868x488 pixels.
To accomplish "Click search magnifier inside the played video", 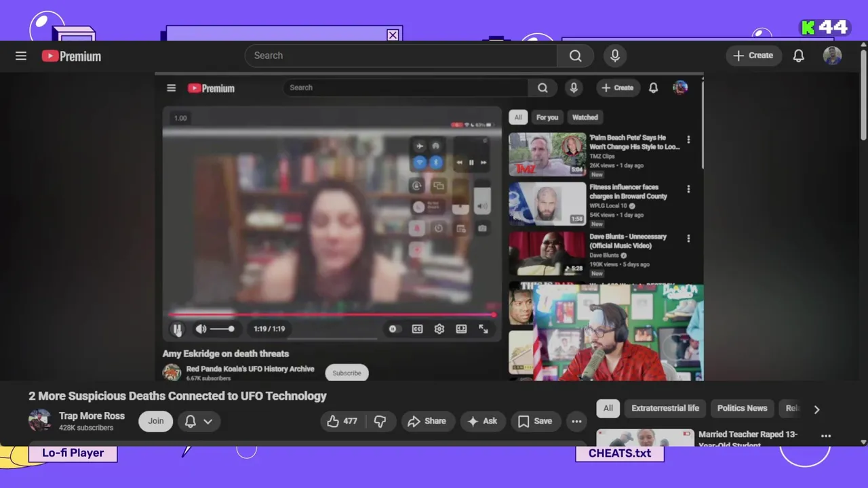I will (542, 87).
